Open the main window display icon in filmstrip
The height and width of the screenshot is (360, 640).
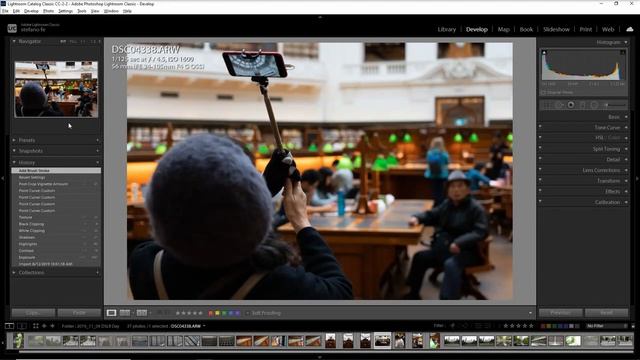click(x=9, y=326)
